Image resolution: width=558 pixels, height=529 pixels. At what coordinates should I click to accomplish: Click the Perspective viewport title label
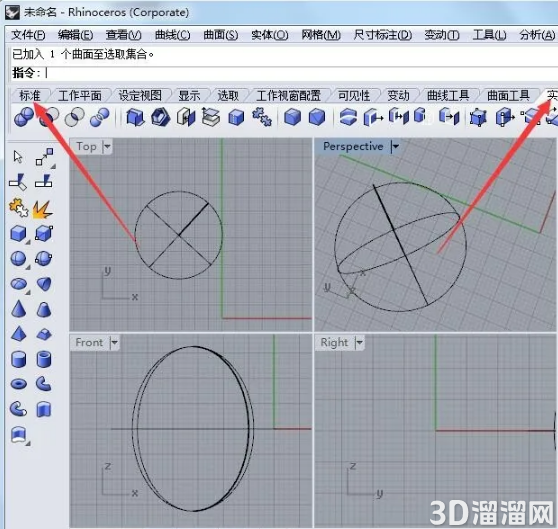coord(353,146)
